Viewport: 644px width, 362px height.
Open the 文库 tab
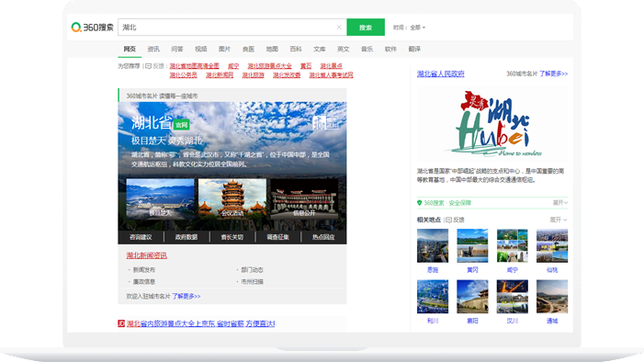(x=320, y=49)
